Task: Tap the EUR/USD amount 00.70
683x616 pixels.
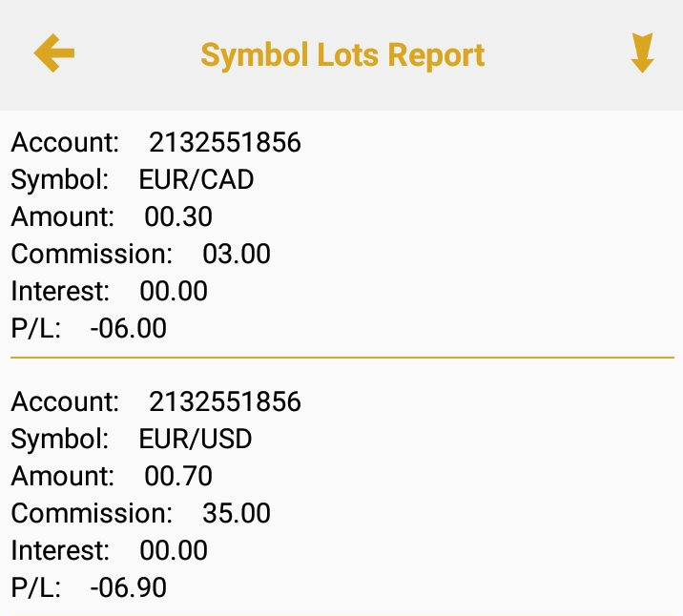Action: click(178, 476)
